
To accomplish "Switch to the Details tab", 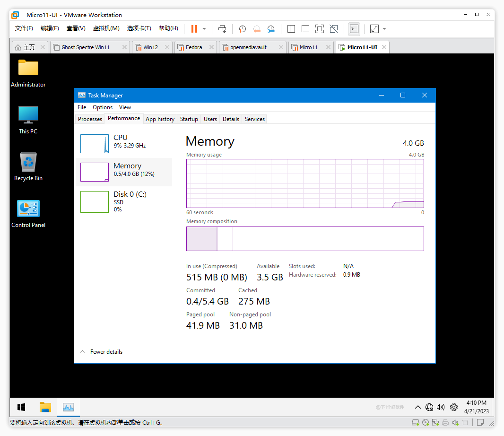I will point(231,119).
